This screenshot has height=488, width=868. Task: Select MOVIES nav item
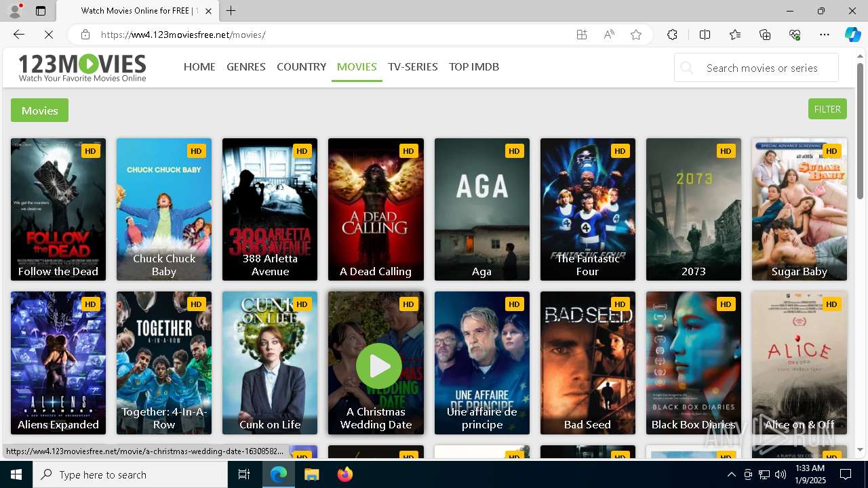click(x=357, y=66)
